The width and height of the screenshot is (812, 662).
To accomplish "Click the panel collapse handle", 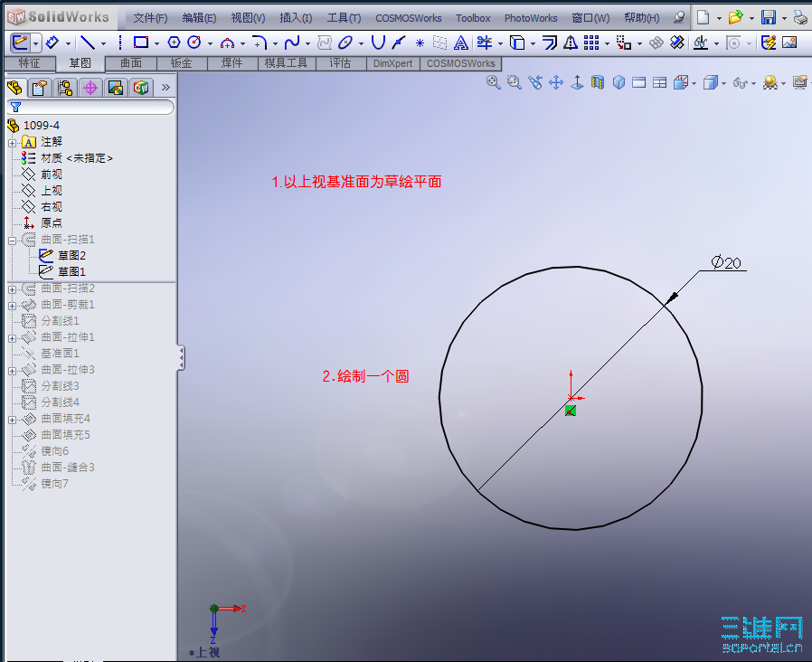I will tap(181, 358).
